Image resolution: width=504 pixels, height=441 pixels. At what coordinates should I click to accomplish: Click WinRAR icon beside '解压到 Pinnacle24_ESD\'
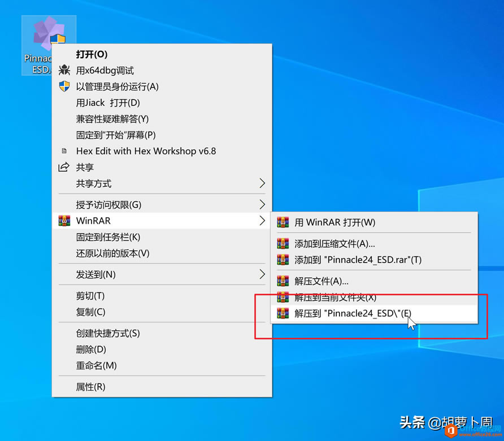283,313
